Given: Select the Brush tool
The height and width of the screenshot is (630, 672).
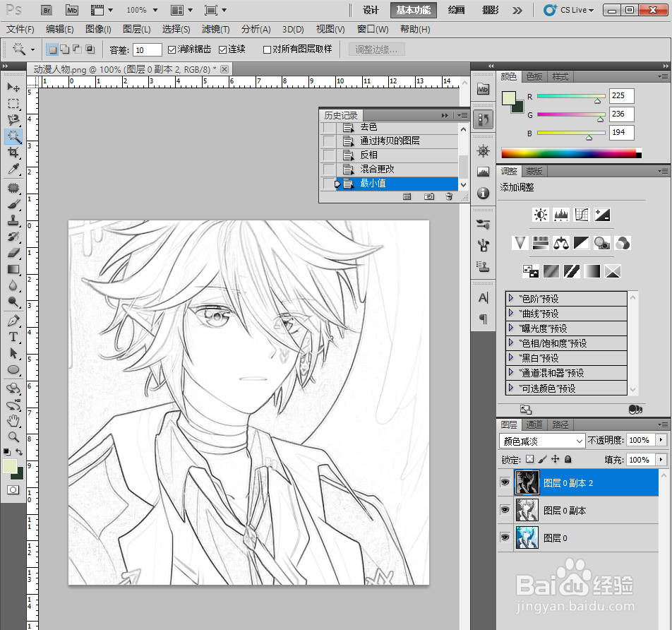Looking at the screenshot, I should tap(13, 205).
